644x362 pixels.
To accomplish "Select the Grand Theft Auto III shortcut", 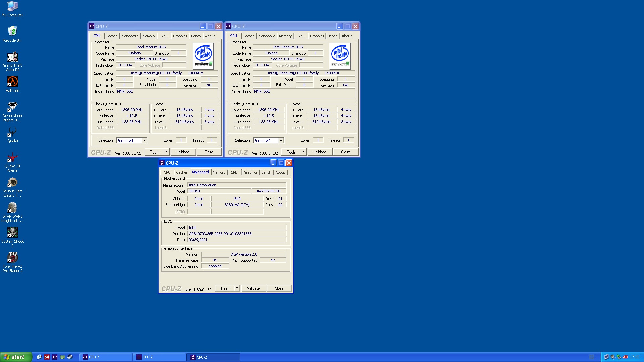I will (x=12, y=61).
